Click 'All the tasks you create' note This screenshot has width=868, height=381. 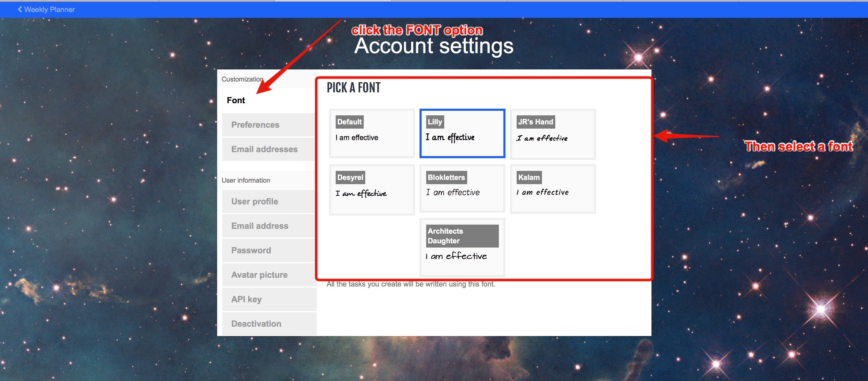(411, 284)
